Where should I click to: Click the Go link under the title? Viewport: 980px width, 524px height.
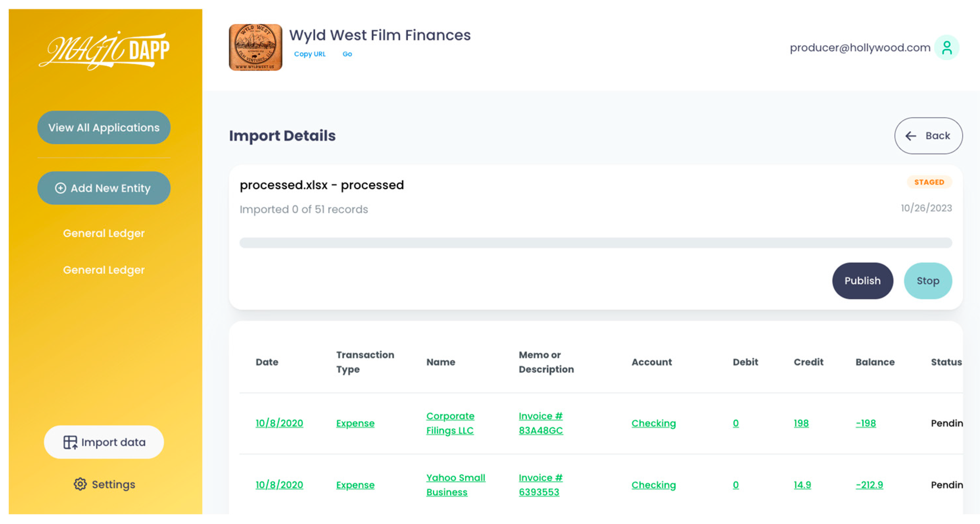coord(347,54)
